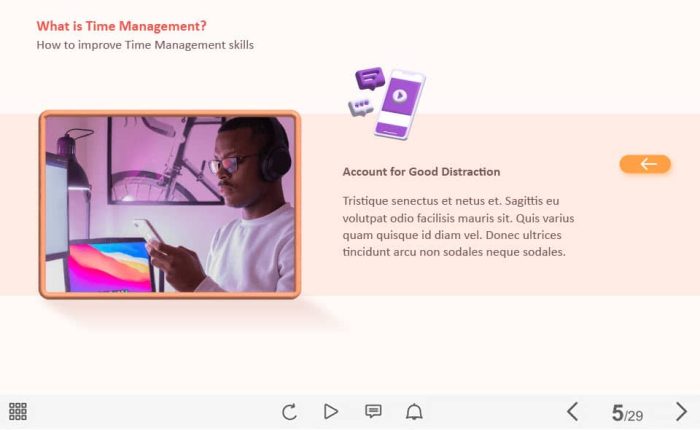Click the current slide number 5
The image size is (700, 430).
[x=617, y=413]
